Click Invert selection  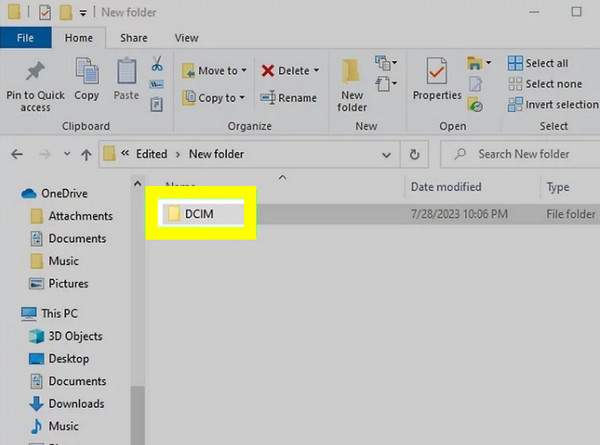click(x=553, y=104)
